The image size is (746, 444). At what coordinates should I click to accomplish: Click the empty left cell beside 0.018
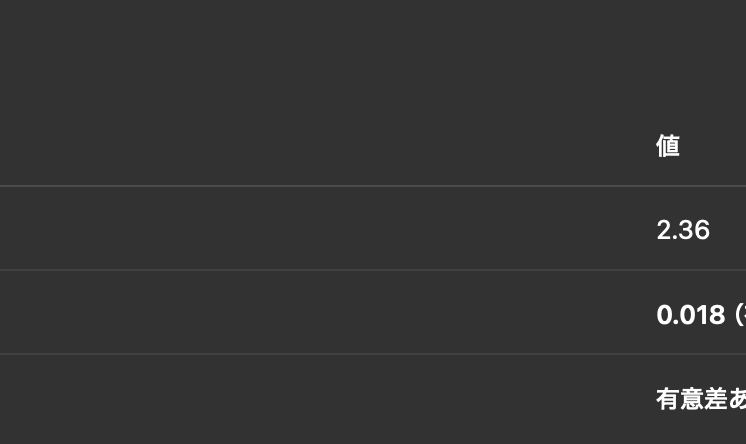coord(320,313)
